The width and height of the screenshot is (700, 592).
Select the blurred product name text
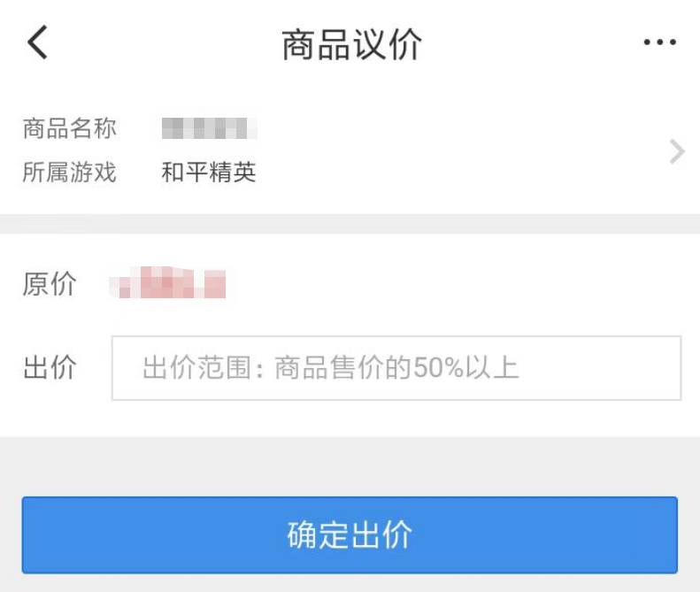[209, 128]
